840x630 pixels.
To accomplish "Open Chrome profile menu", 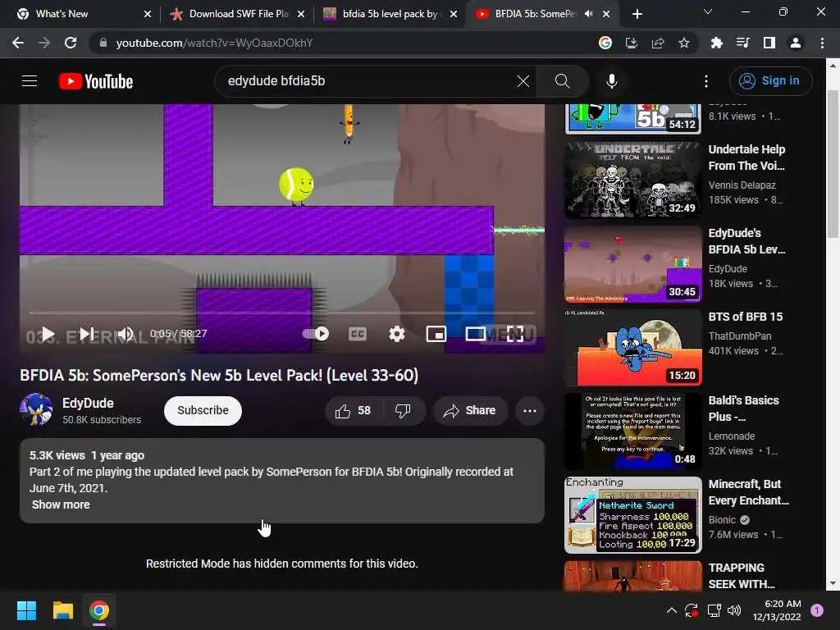I will [796, 43].
